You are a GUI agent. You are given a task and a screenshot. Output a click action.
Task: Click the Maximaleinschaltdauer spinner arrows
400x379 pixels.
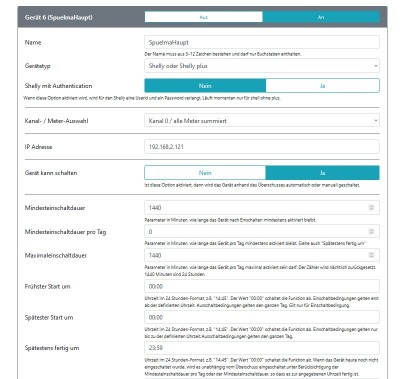tap(371, 255)
